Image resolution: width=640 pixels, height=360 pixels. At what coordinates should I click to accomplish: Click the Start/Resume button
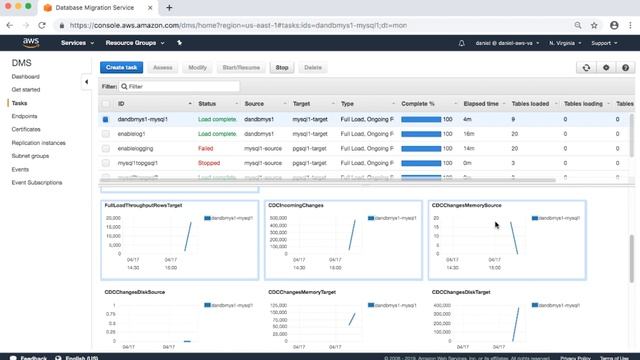click(241, 67)
